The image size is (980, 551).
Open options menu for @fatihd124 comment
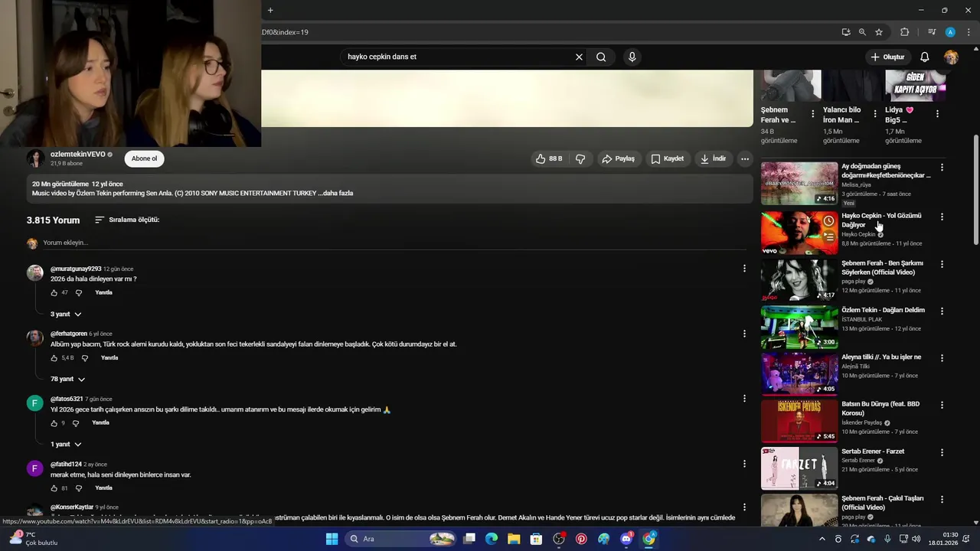click(x=744, y=463)
